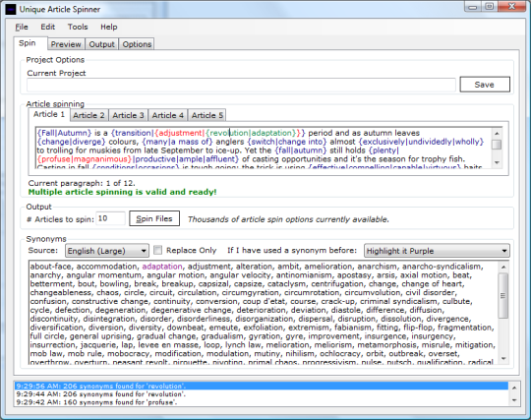This screenshot has height=420, width=531.
Task: Select the 9:29:42 AM 'profuse' log entry
Action: tap(262, 402)
